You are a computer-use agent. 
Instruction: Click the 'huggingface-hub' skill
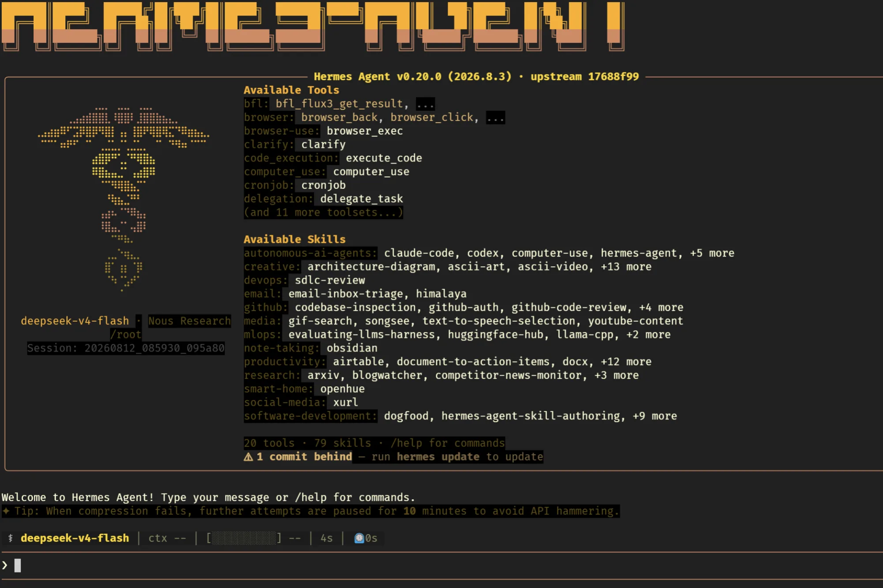point(495,335)
